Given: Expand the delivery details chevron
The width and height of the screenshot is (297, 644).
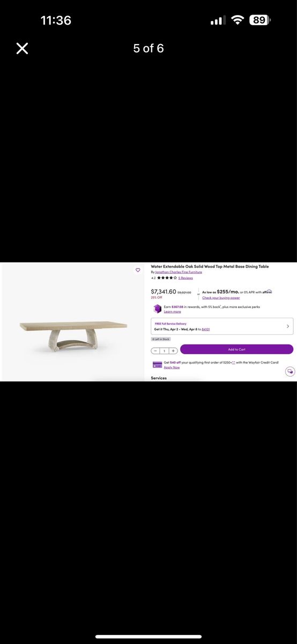Looking at the screenshot, I should (288, 326).
